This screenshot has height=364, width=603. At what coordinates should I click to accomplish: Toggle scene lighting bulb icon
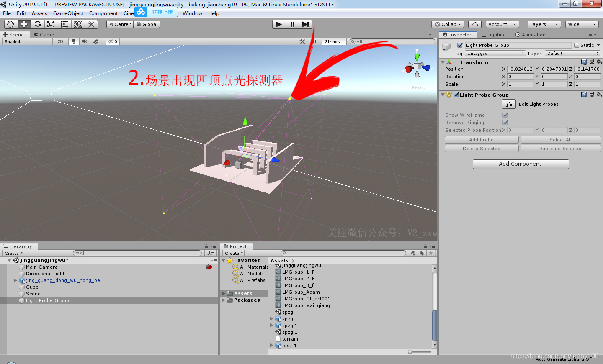click(74, 41)
